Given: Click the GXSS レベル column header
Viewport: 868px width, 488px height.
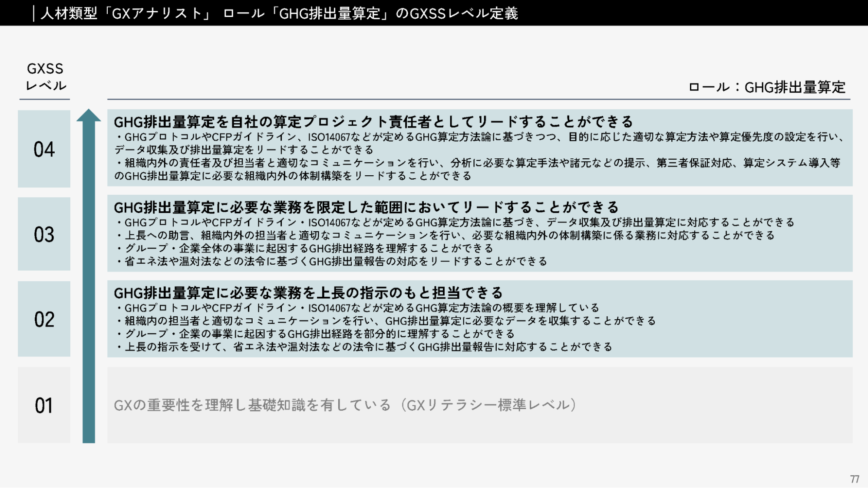Looking at the screenshot, I should coord(45,77).
